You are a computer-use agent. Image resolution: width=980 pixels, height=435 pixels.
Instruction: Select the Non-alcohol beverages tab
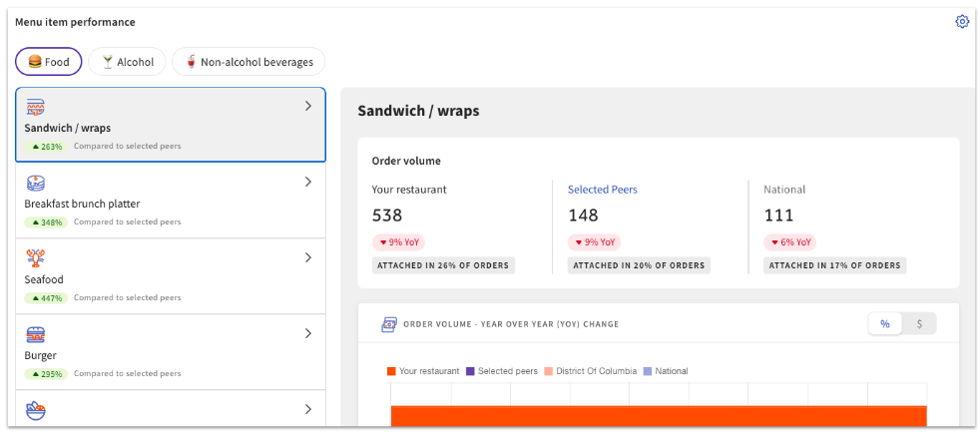coord(248,62)
